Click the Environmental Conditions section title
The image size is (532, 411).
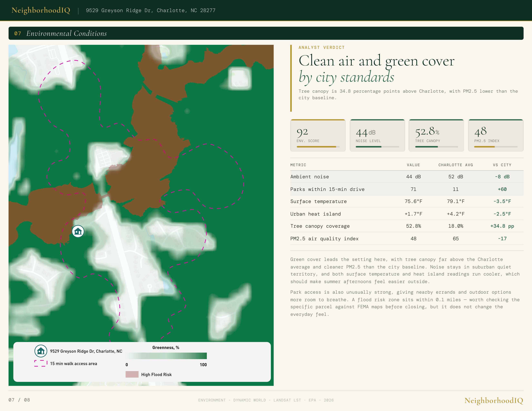[66, 33]
